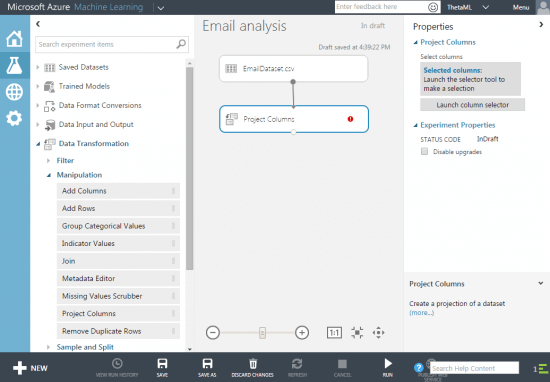Open the Home section in the sidebar
Image resolution: width=550 pixels, height=382 pixels.
(14, 39)
